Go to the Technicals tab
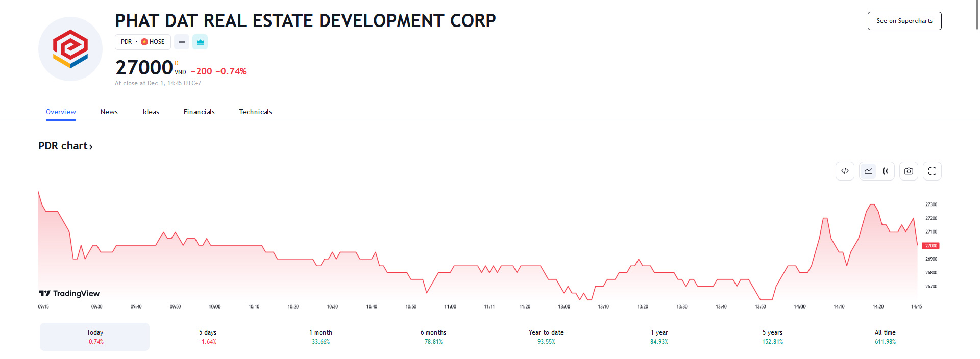Screen dimensions: 980x359 255,112
